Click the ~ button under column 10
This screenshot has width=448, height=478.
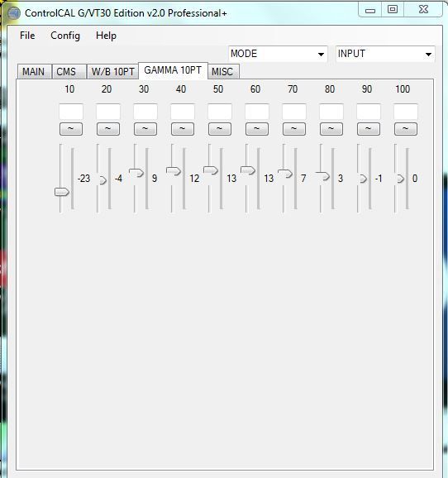pos(71,129)
